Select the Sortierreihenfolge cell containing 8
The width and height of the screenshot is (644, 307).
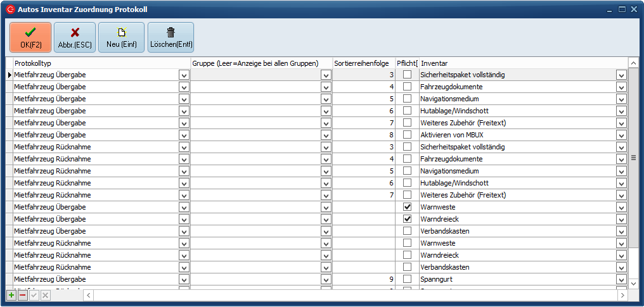pos(363,135)
